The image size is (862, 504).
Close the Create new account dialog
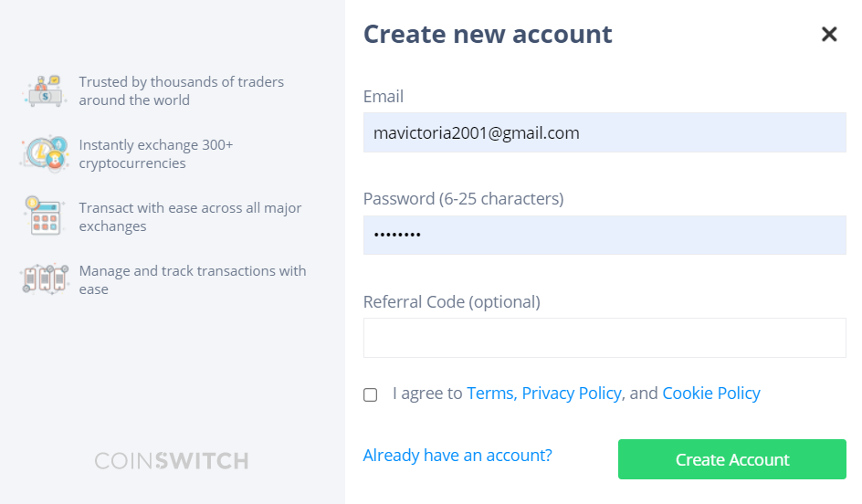coord(829,35)
